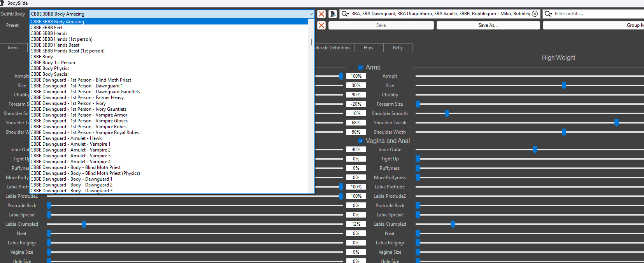Click the body figure icon beside outfit dropdown
Image resolution: width=644 pixels, height=263 pixels.
(333, 14)
